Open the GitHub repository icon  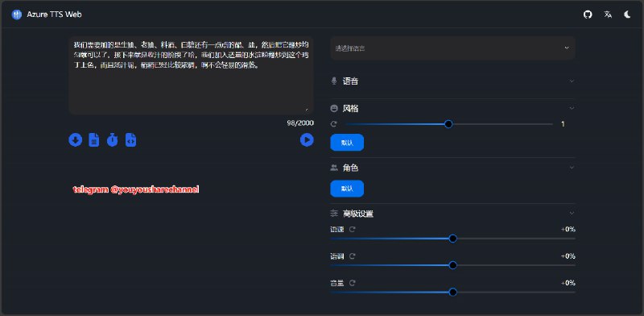pos(588,15)
